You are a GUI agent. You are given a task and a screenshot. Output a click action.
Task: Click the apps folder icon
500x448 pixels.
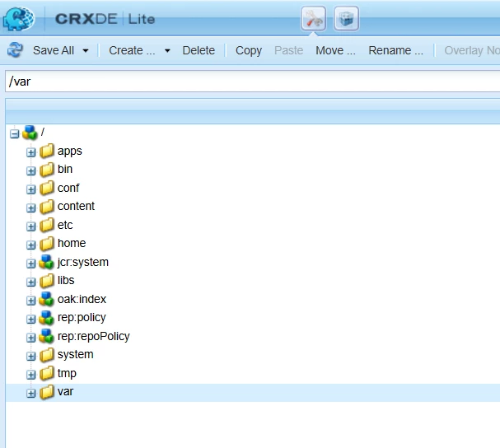point(47,151)
